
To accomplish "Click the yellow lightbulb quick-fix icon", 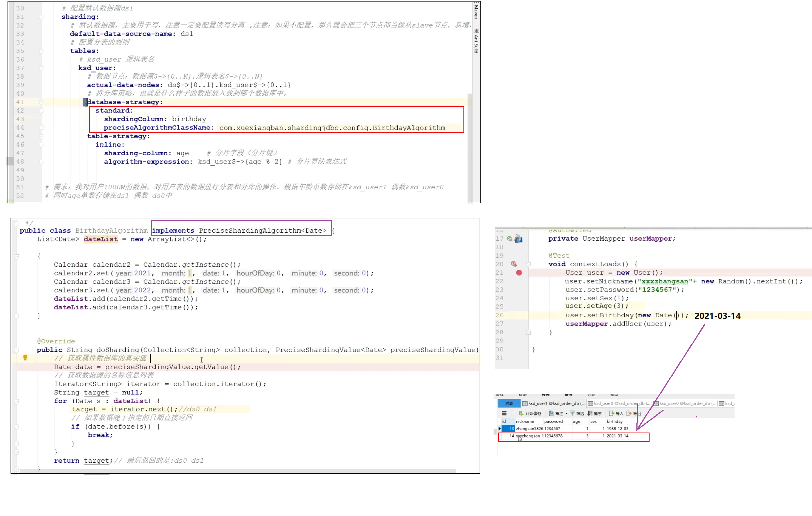I will click(25, 357).
